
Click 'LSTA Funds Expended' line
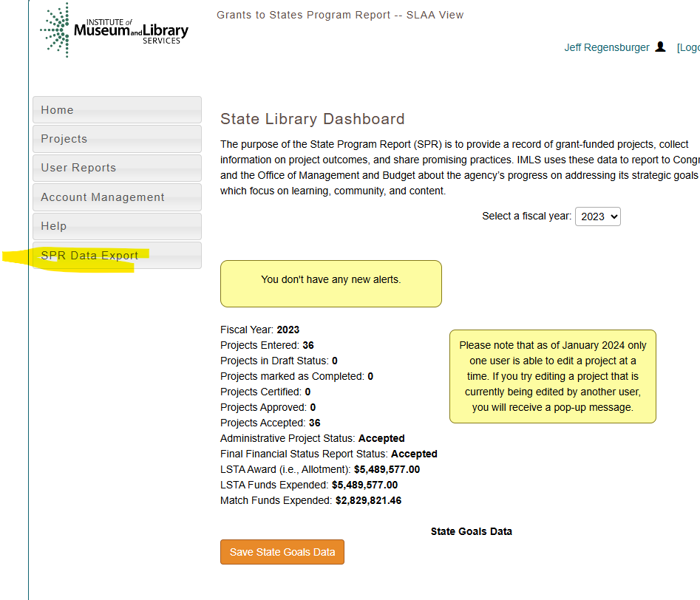[309, 485]
